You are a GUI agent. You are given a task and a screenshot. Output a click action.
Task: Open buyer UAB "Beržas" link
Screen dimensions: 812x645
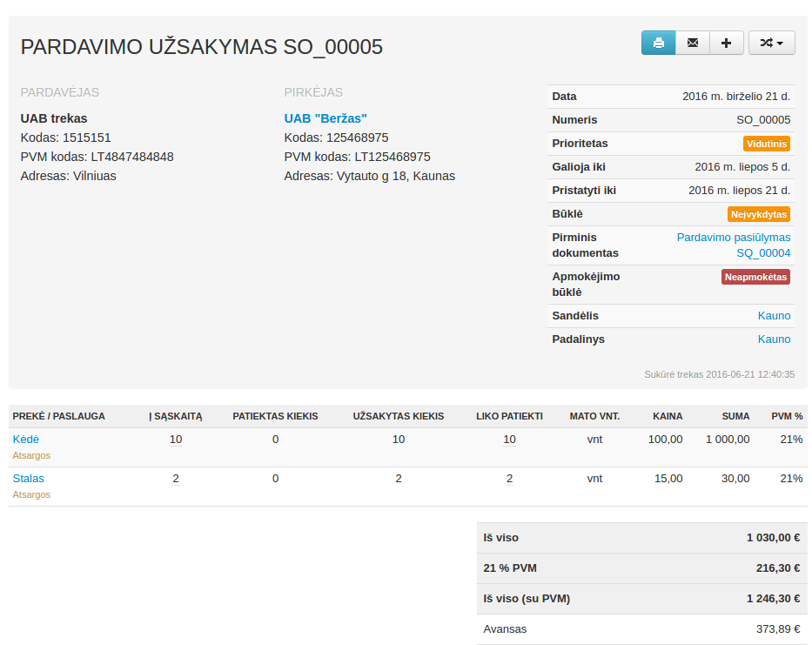(x=325, y=118)
